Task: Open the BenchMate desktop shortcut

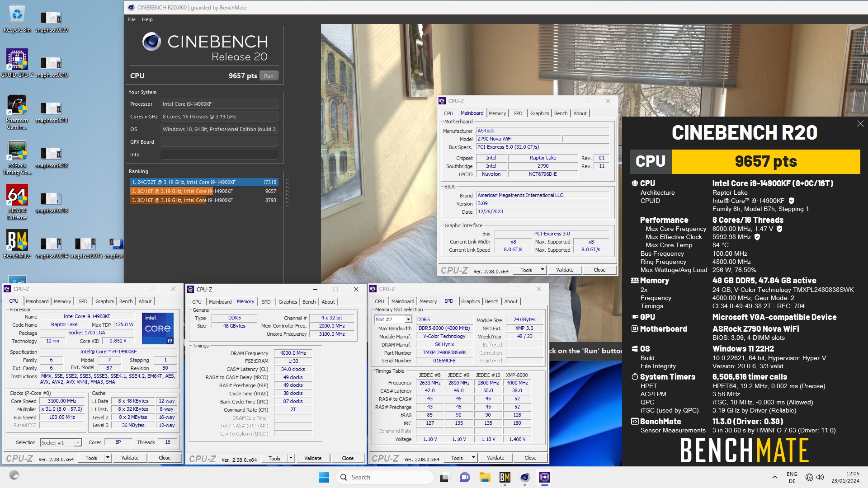Action: [x=17, y=244]
